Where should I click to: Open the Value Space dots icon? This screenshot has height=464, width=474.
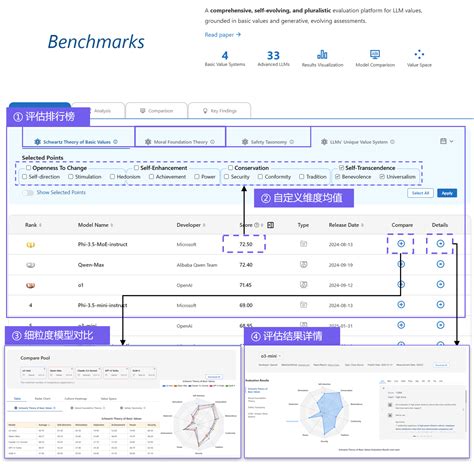point(419,54)
